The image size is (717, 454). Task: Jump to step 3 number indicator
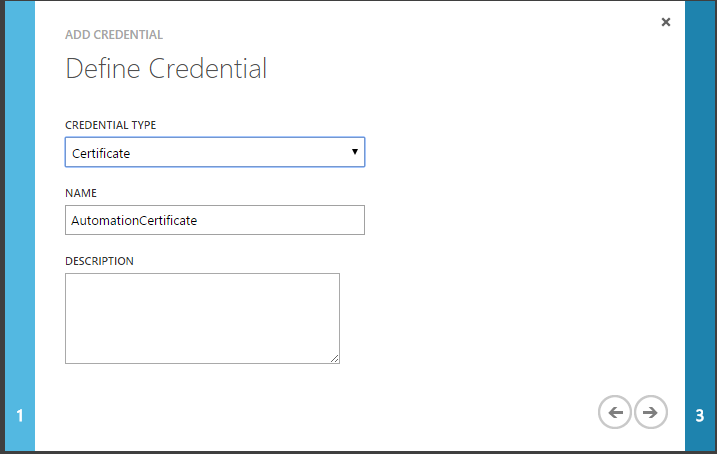(x=700, y=416)
